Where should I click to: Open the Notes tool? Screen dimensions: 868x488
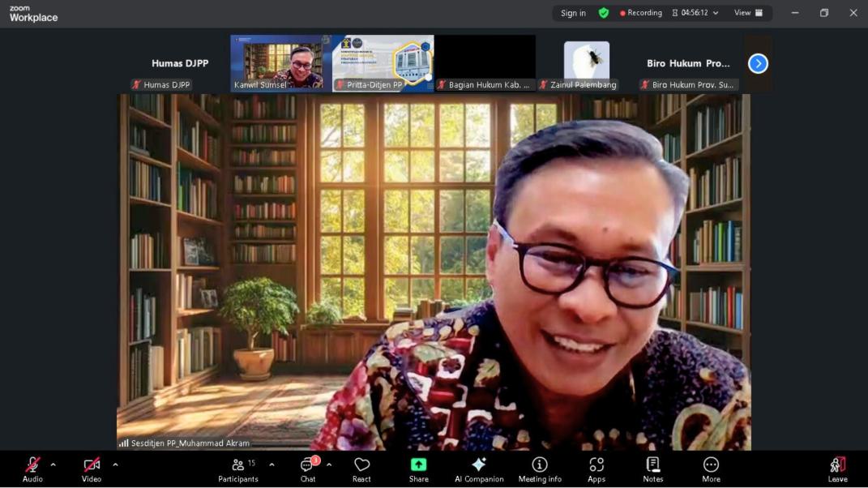652,469
